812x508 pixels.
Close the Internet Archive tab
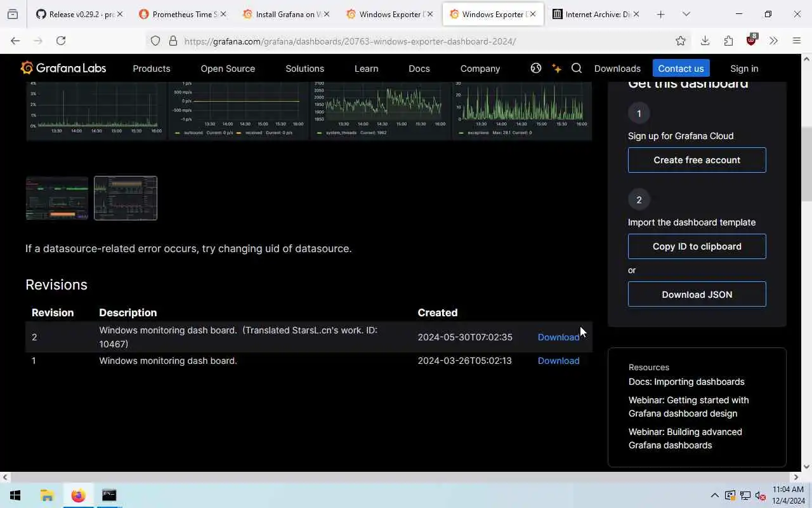pos(636,14)
